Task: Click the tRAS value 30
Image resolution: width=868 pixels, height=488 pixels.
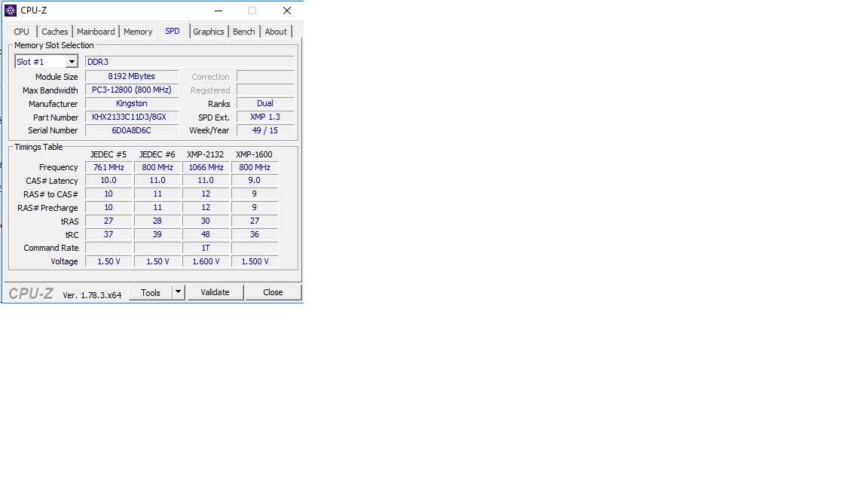Action: click(206, 221)
